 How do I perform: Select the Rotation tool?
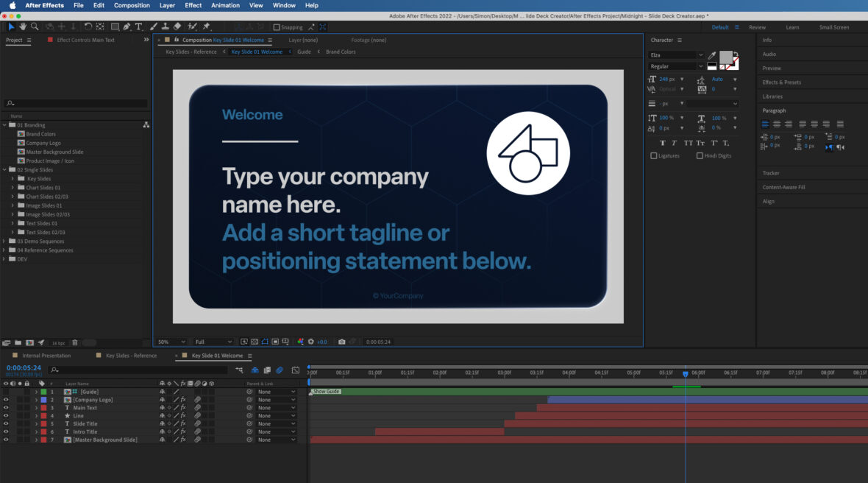(x=88, y=27)
